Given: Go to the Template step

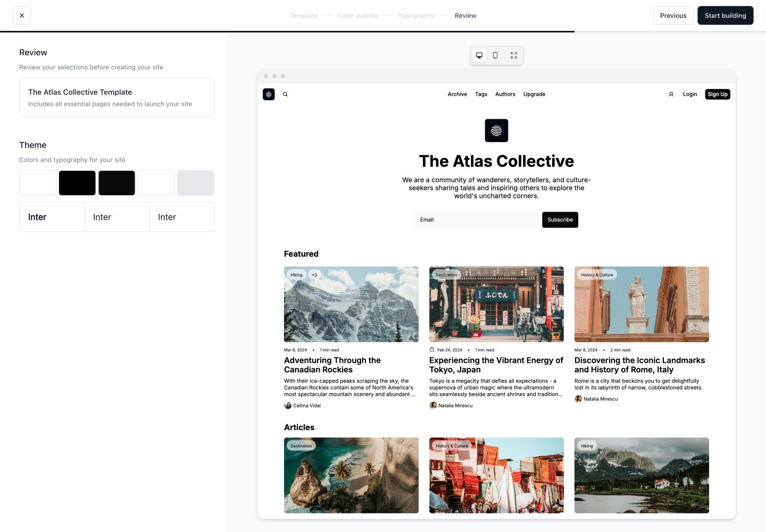Looking at the screenshot, I should point(303,16).
